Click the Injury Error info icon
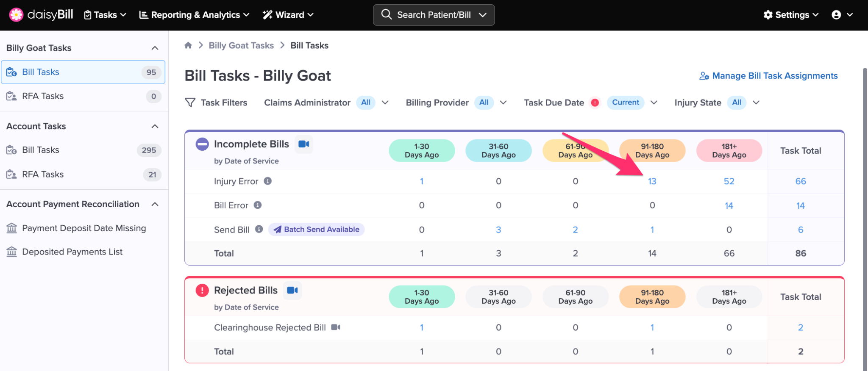This screenshot has height=371, width=868. [267, 181]
